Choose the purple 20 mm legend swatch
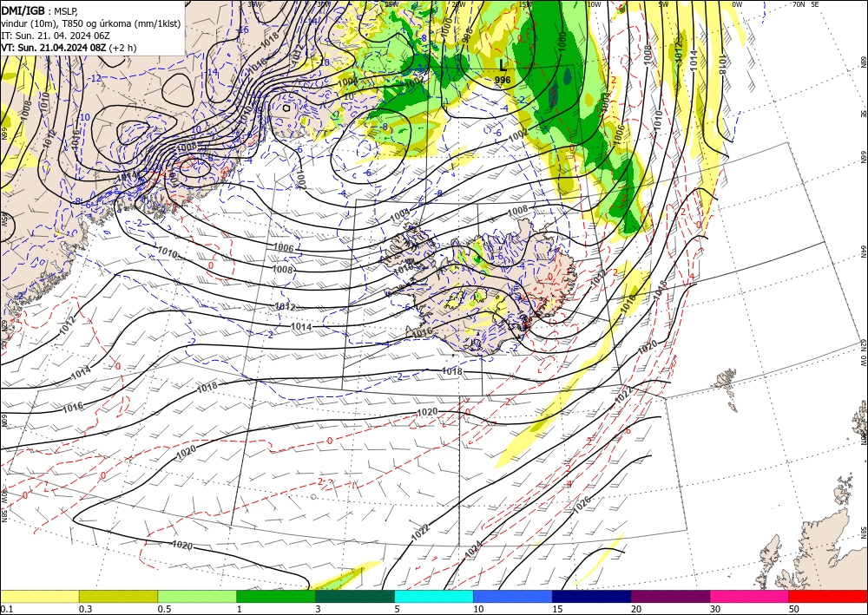The image size is (868, 615). tap(670, 596)
